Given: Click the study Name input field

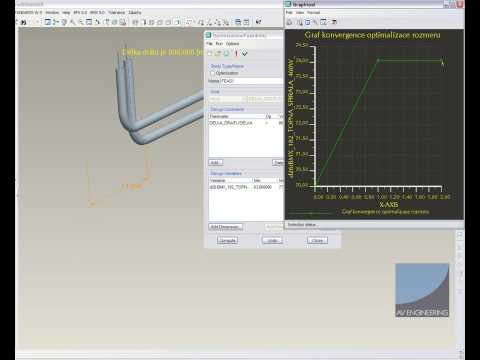Looking at the screenshot, I should click(x=252, y=81).
